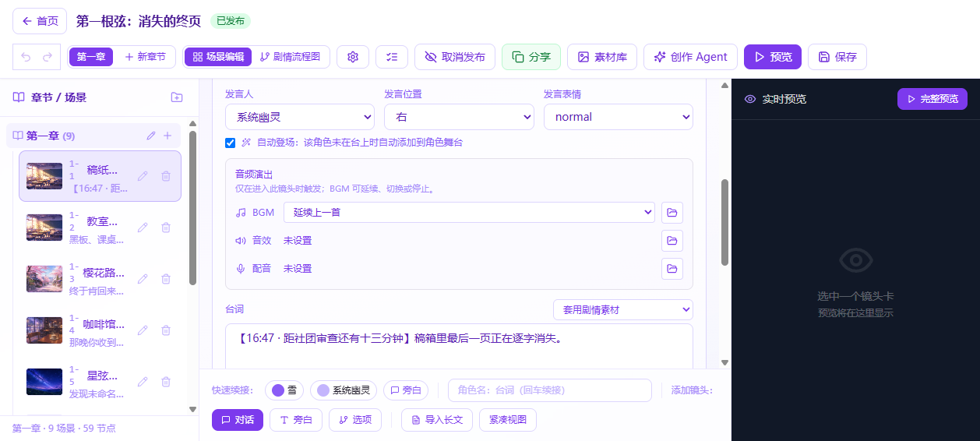
Task: Delete scene 1-4 咖啡馆 trash icon
Action: (x=166, y=330)
